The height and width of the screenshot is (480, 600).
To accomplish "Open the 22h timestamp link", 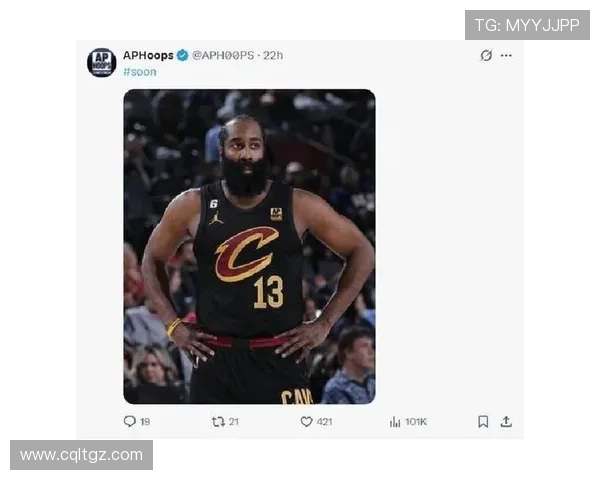I will (273, 56).
